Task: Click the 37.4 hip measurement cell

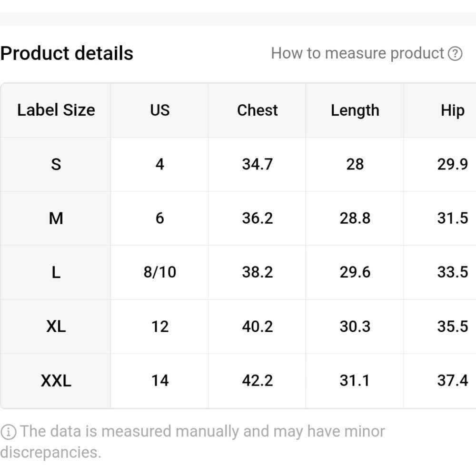Action: tap(452, 381)
